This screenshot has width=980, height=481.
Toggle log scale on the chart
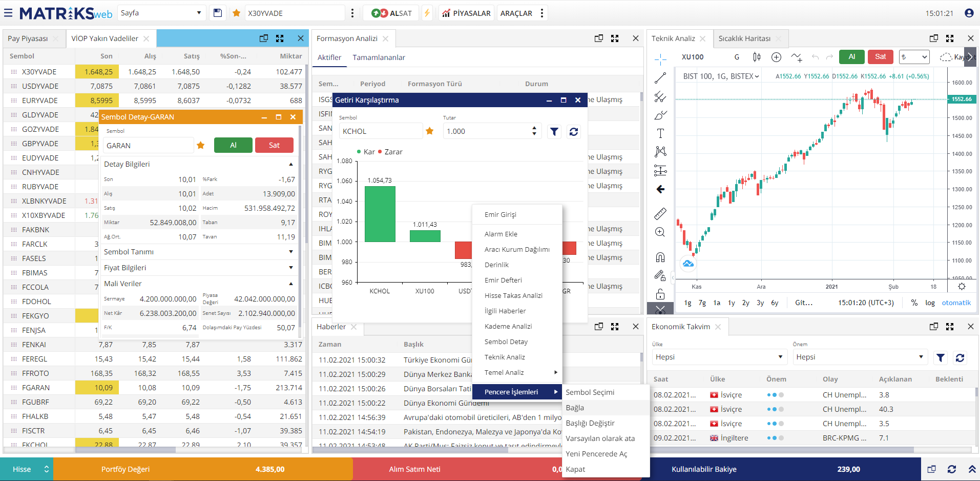[x=930, y=303]
